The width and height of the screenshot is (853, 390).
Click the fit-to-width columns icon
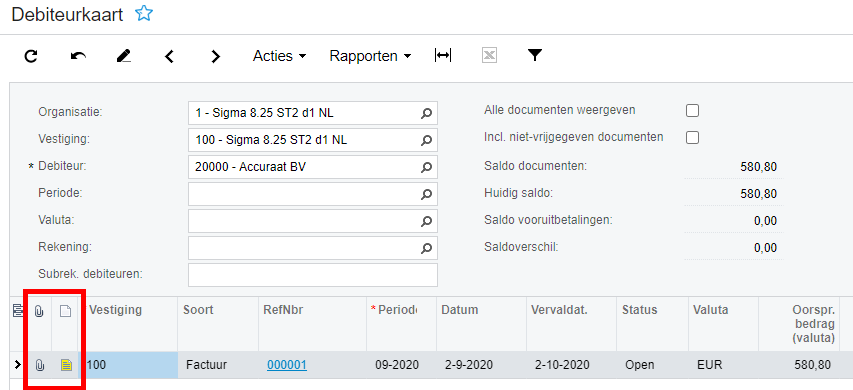click(443, 55)
